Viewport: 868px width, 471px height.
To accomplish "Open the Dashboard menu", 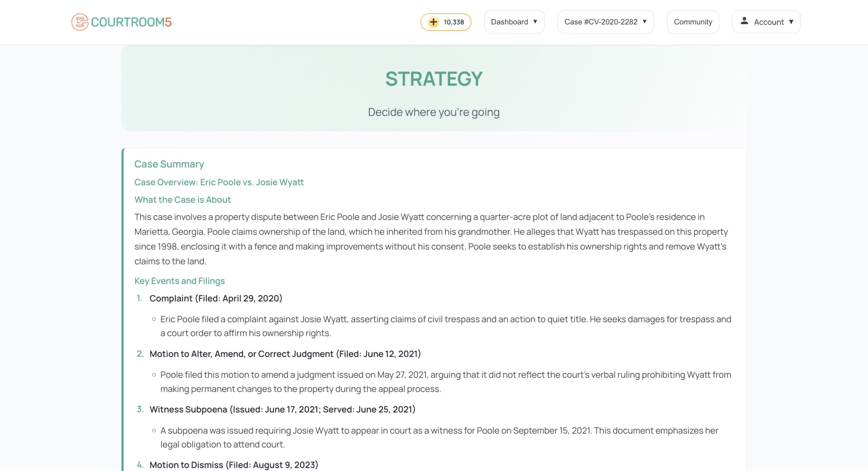I will [x=509, y=22].
